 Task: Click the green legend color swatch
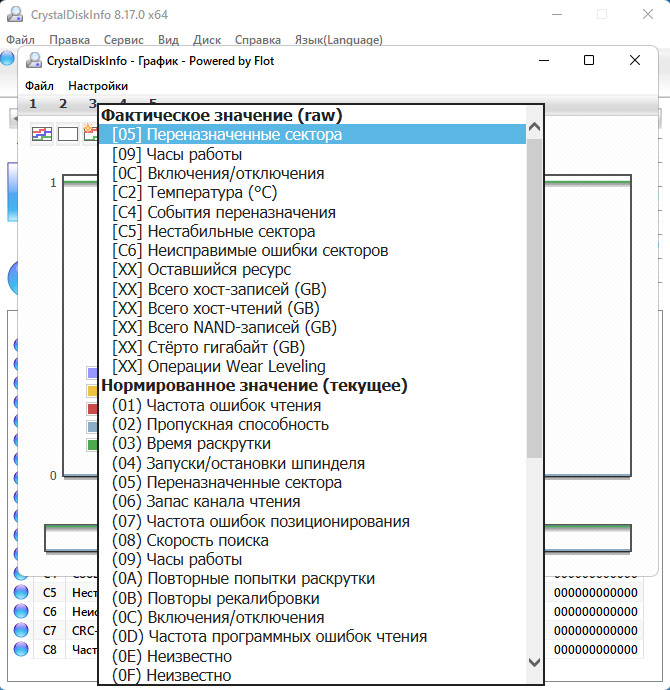(x=92, y=444)
